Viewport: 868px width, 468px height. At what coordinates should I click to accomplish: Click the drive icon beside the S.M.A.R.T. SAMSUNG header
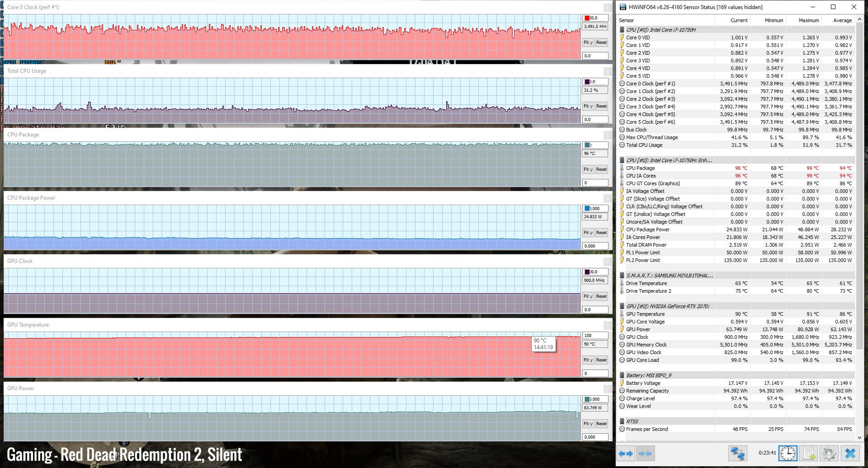coord(622,276)
